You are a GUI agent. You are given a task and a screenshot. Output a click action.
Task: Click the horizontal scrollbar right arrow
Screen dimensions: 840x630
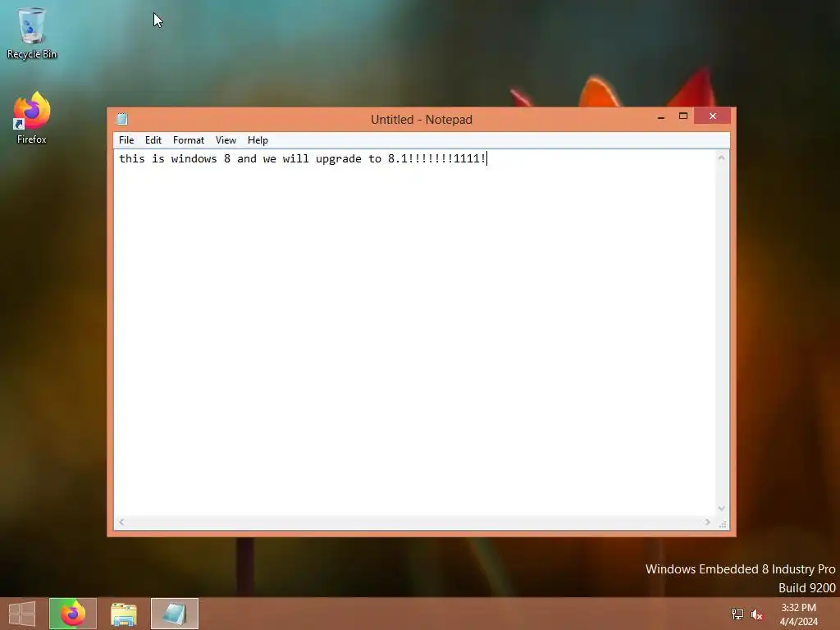click(x=708, y=523)
